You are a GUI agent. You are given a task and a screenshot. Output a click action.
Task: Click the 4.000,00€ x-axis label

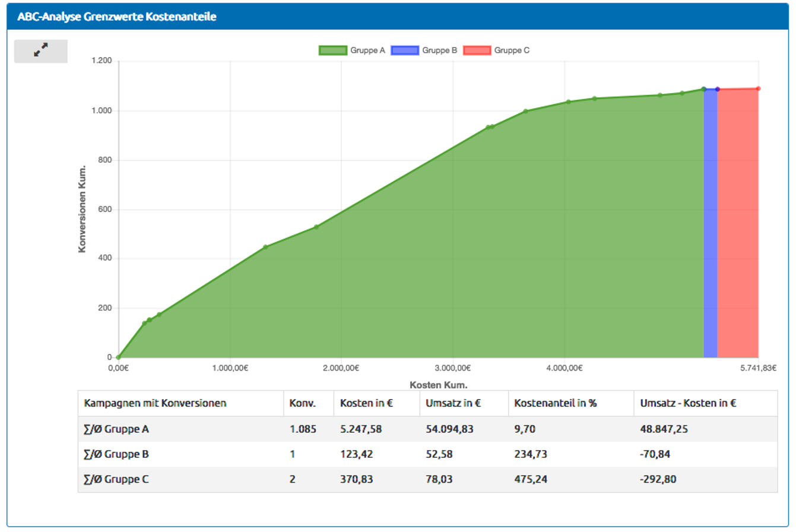point(565,368)
